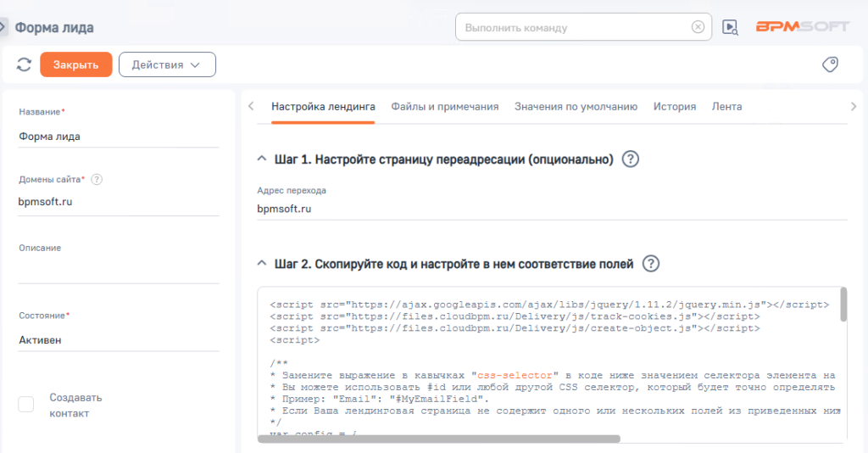Image resolution: width=868 pixels, height=453 pixels.
Task: Expand the side panel arrow near Форма лида title
Action: pyautogui.click(x=3, y=26)
